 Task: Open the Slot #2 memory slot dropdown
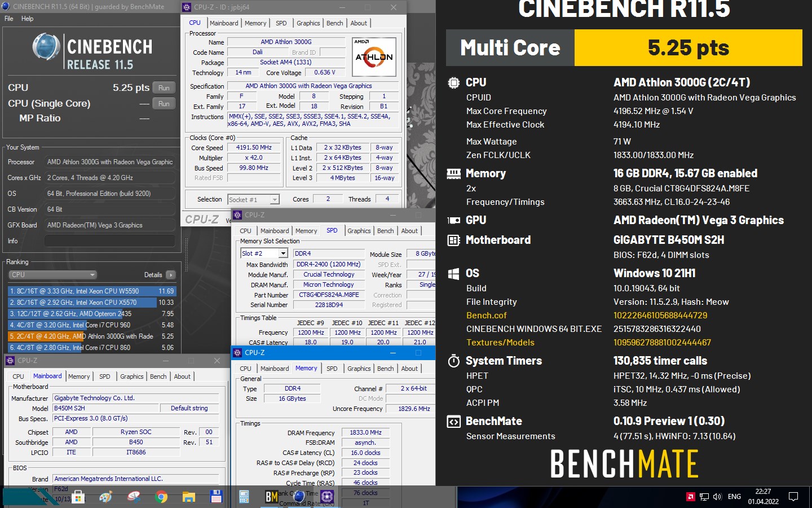tap(264, 253)
